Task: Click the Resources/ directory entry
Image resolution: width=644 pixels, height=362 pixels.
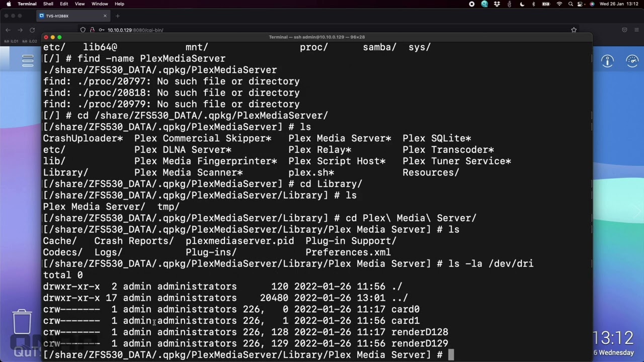Action: [x=431, y=172]
